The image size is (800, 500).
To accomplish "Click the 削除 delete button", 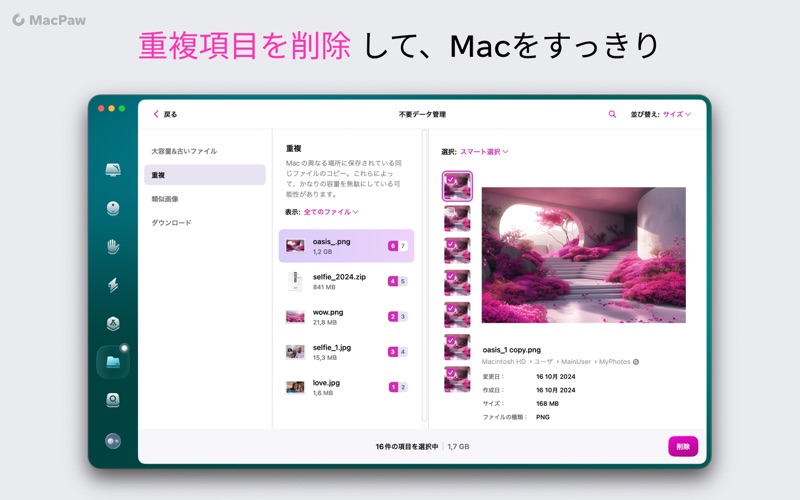I will coord(683,446).
